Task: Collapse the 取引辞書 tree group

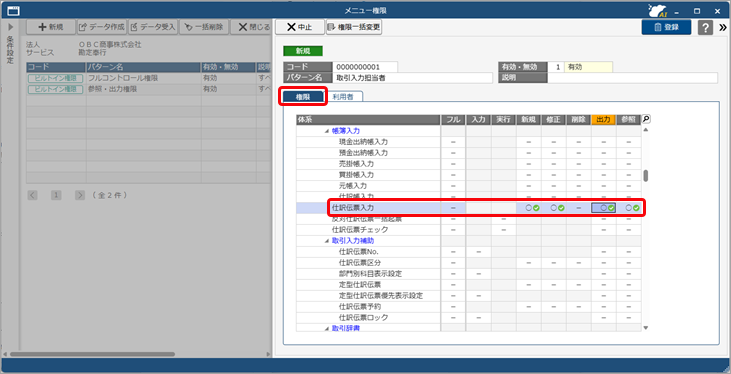Action: pyautogui.click(x=327, y=328)
